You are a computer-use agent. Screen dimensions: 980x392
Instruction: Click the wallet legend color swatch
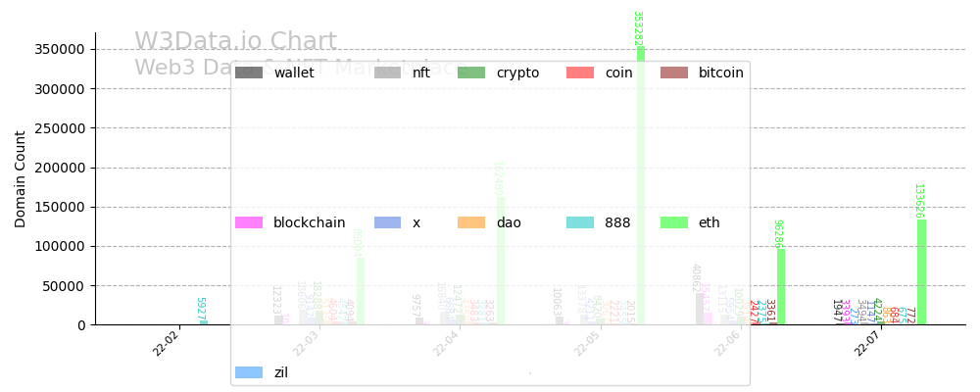pos(249,73)
